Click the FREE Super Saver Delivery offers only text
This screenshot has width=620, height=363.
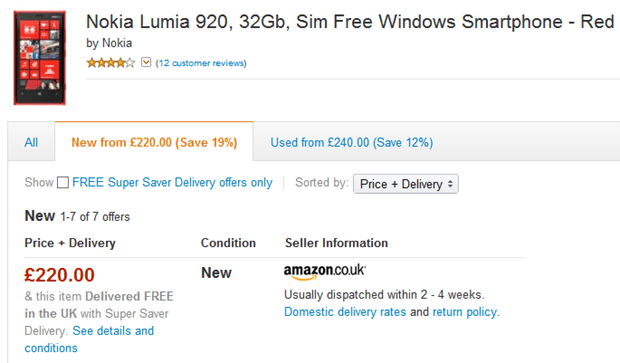tap(172, 183)
